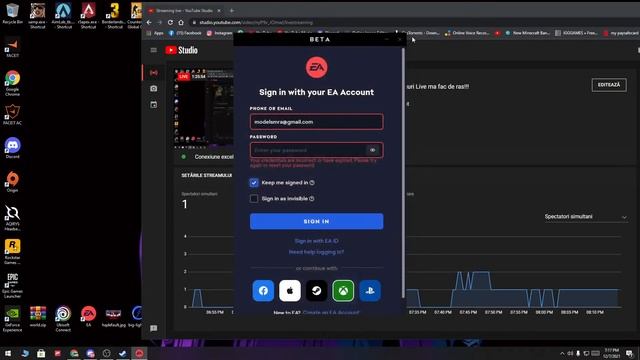Open Create an EA Account link
Screen dimensions: 640x360
click(x=331, y=313)
